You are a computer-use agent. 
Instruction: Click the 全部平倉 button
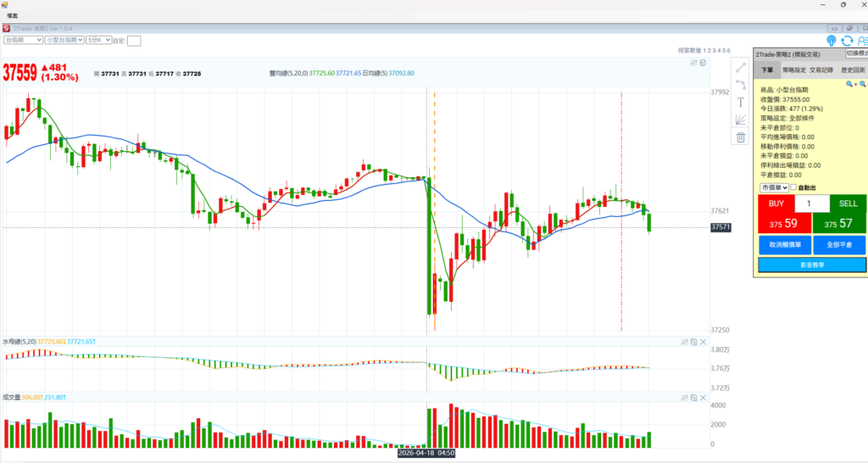pos(839,245)
